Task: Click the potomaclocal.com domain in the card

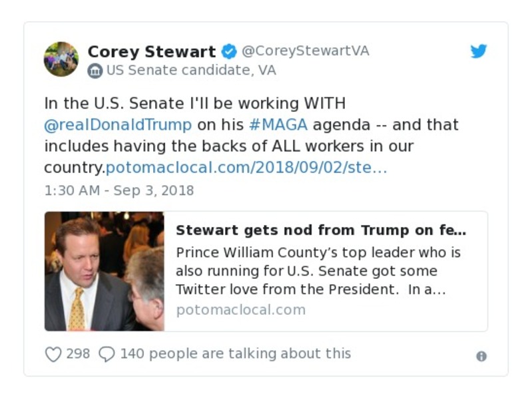Action: pos(240,309)
